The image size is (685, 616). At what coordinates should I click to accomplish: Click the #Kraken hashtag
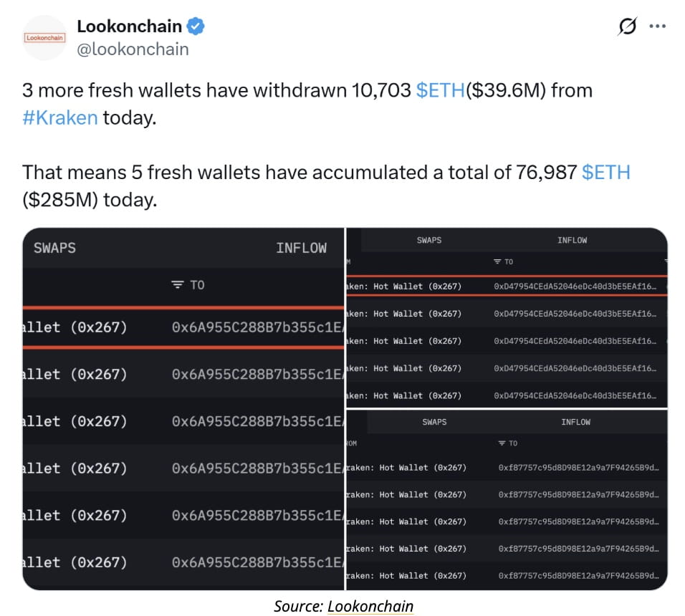[x=60, y=118]
